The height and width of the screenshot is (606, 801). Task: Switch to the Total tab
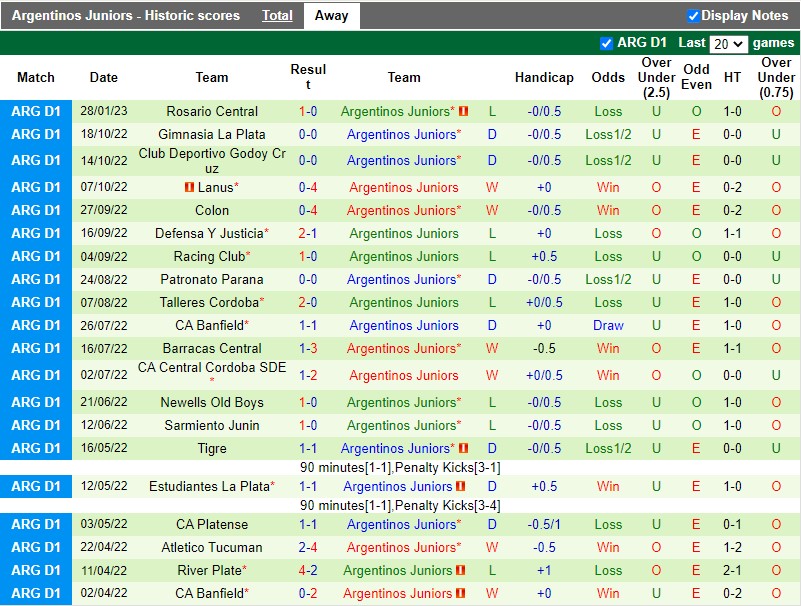277,15
